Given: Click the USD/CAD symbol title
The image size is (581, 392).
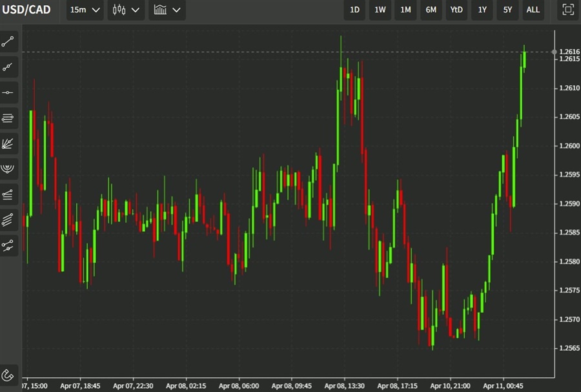Looking at the screenshot, I should (x=26, y=10).
